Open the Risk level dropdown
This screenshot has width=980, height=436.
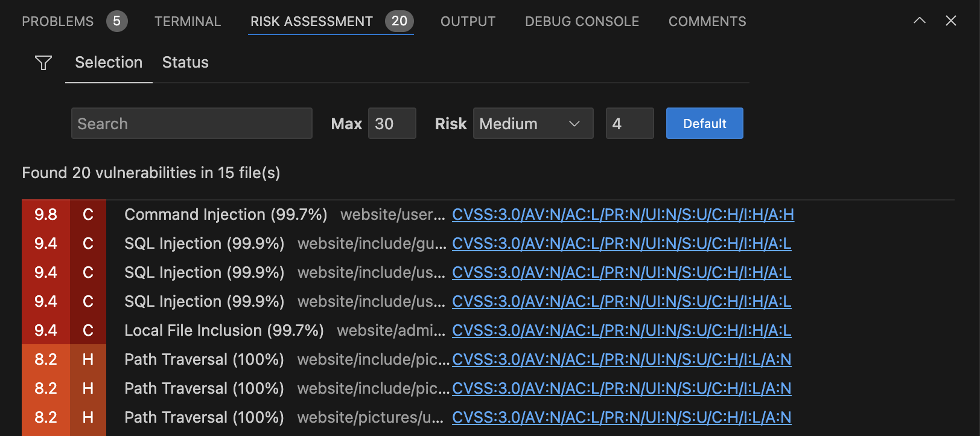(533, 124)
